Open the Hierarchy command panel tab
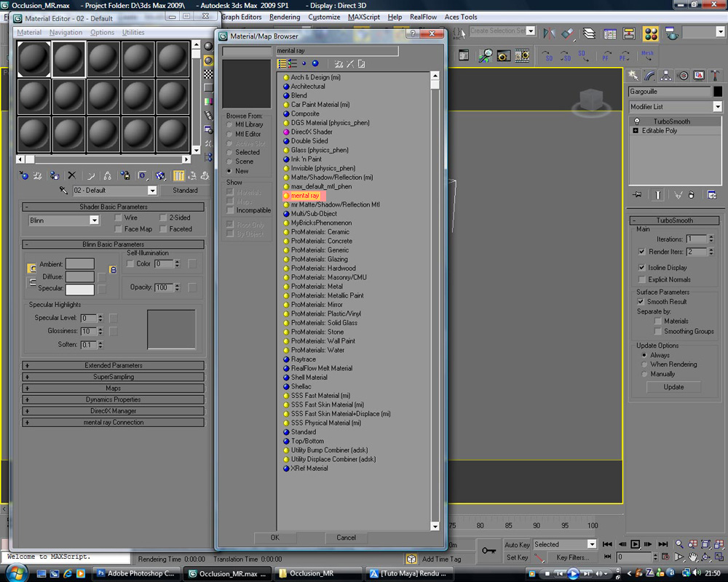Viewport: 728px width, 582px height. point(666,76)
